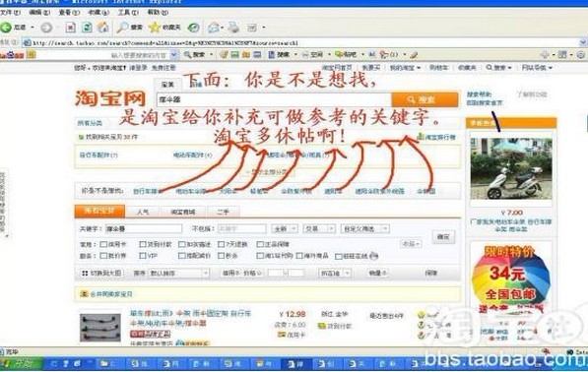Click the orange 搜索 button
The width and height of the screenshot is (588, 372).
[x=425, y=99]
